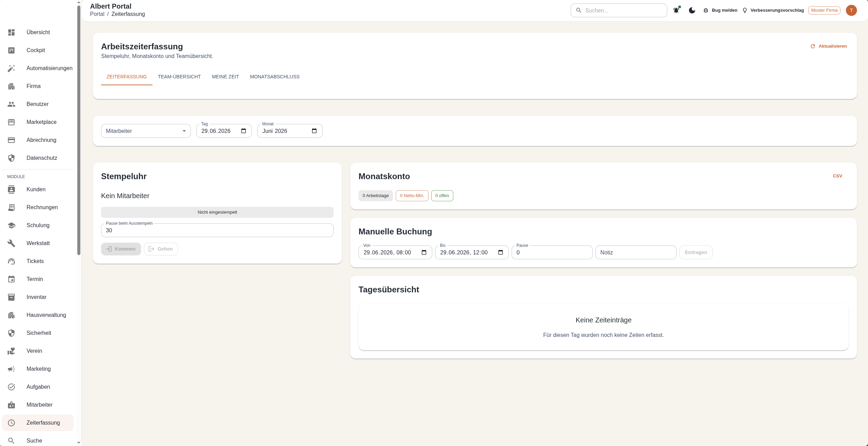Screen dimensions: 868x446
Task: Open Automatisierungen magic wand icon
Action: point(11,68)
